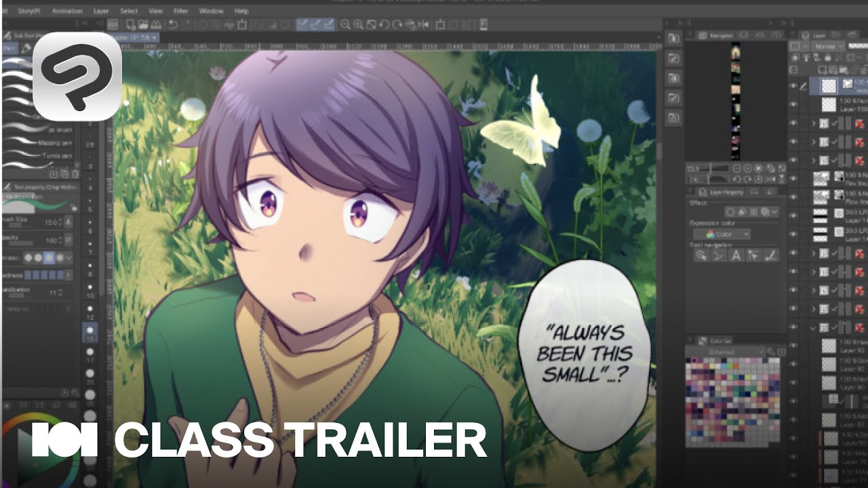Click the open folder icon in top toolbar
The image size is (868, 488).
click(x=143, y=24)
